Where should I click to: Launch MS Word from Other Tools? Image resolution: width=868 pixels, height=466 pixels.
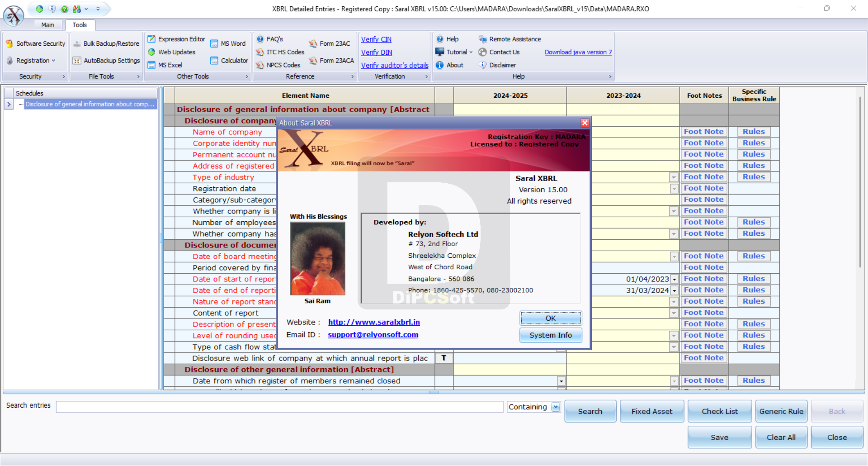click(x=228, y=43)
